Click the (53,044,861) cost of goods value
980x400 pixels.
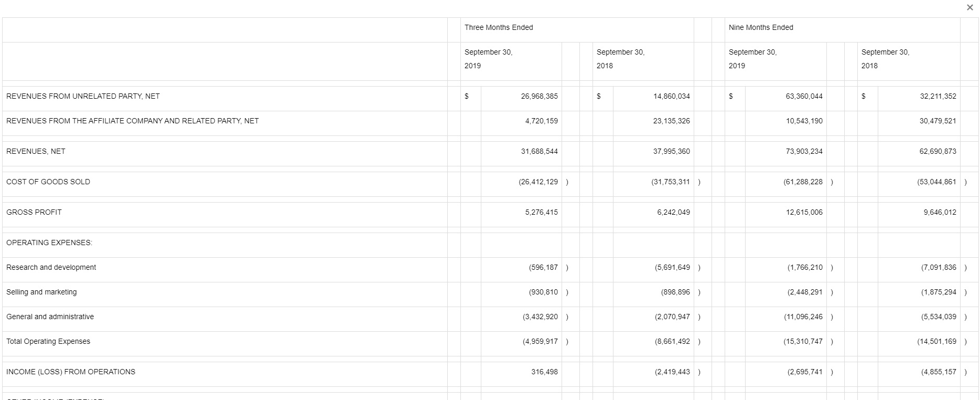tap(936, 182)
